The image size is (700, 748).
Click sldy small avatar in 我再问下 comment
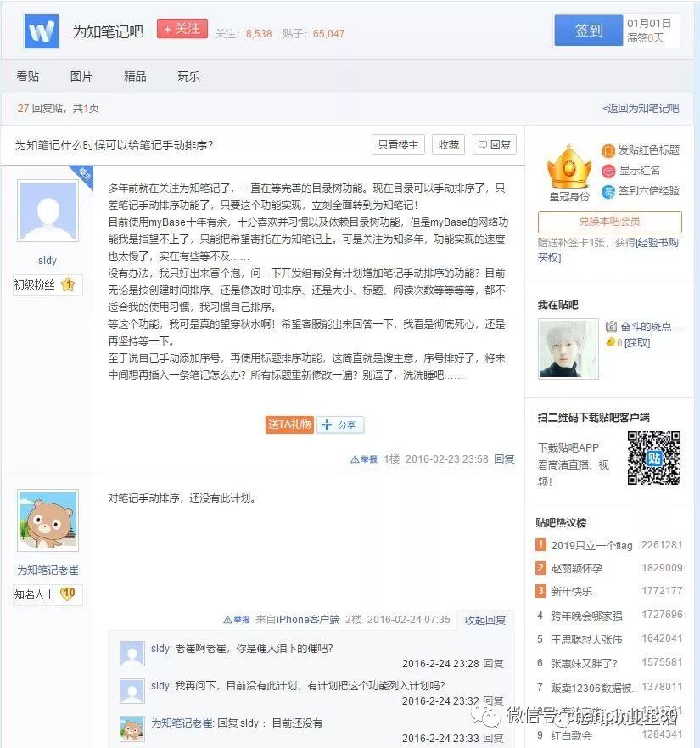tap(132, 691)
